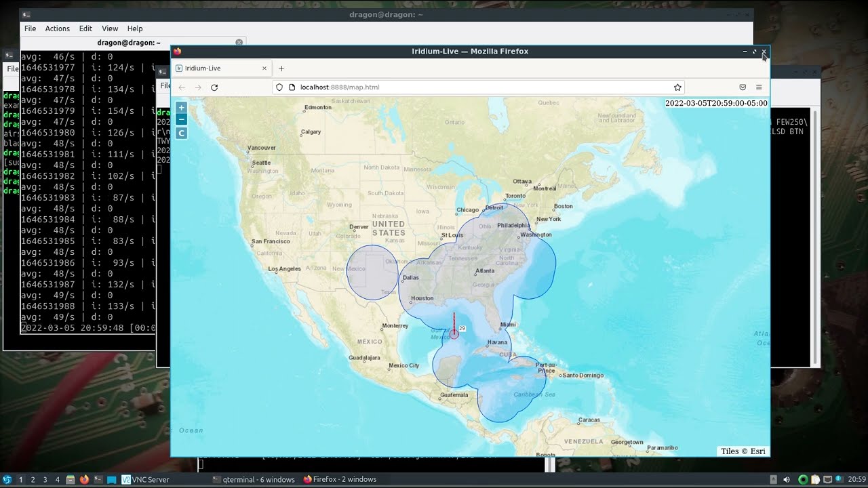The height and width of the screenshot is (488, 868).
Task: Expand the qterminal window group in taskbar
Action: point(254,480)
